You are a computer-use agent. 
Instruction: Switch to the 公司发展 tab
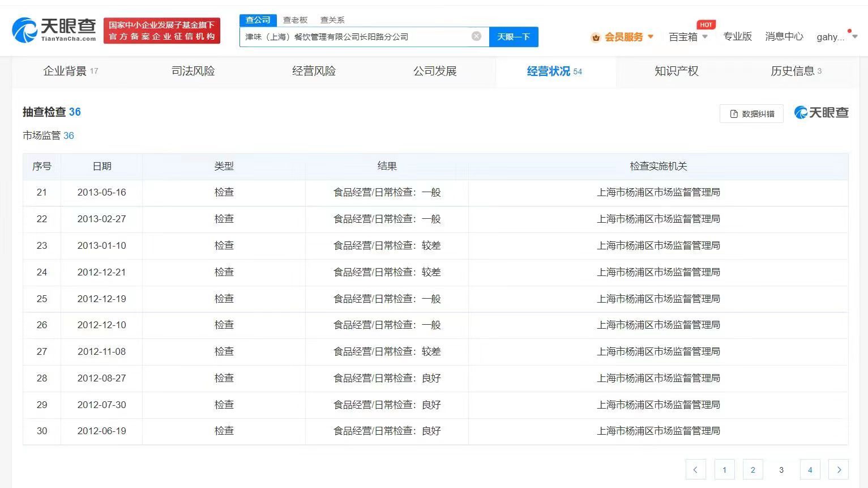coord(435,71)
